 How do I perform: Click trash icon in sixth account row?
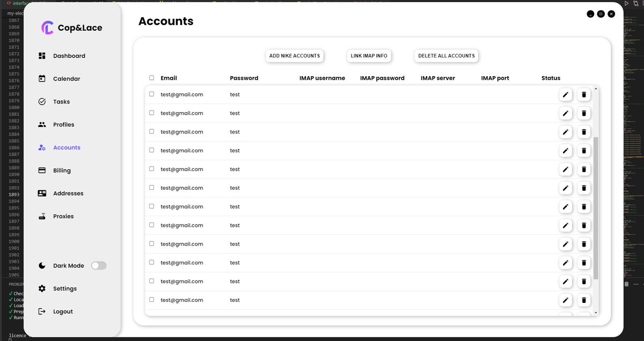584,188
